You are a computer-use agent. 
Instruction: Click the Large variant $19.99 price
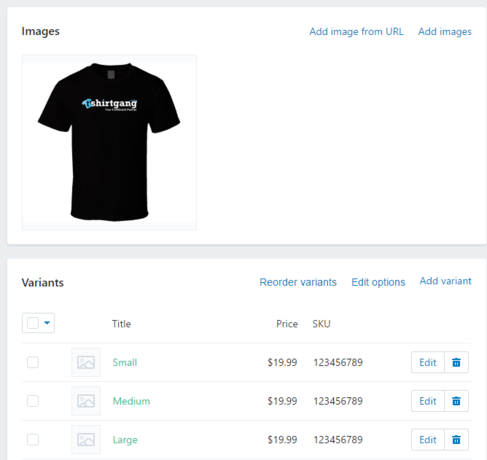point(282,440)
